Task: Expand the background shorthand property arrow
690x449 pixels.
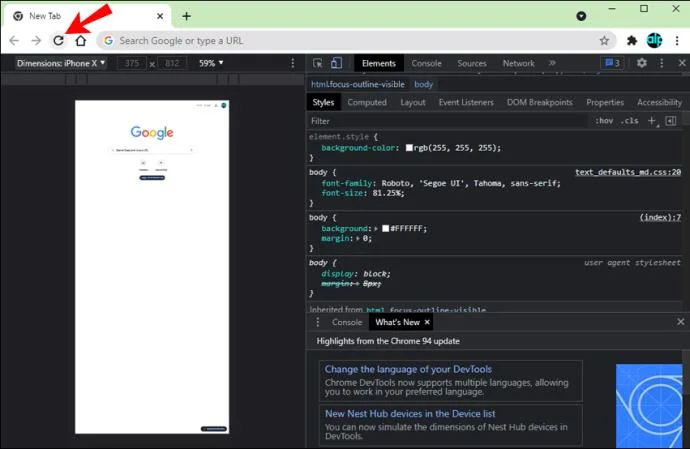Action: [376, 229]
